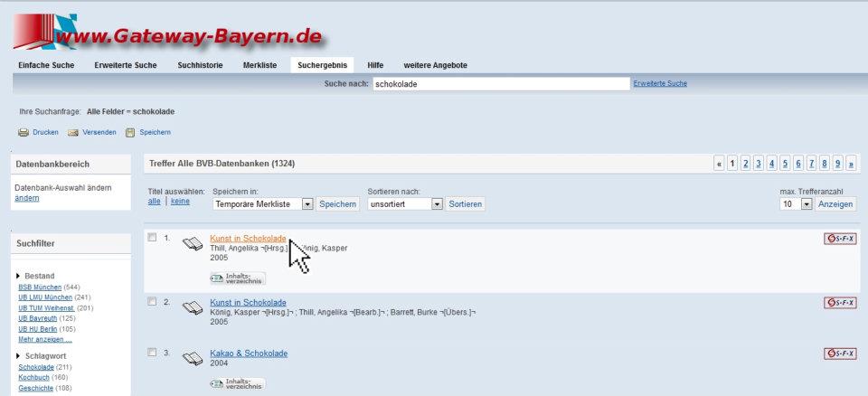Click the SFX icon for result 3
The image size is (868, 396).
point(839,354)
